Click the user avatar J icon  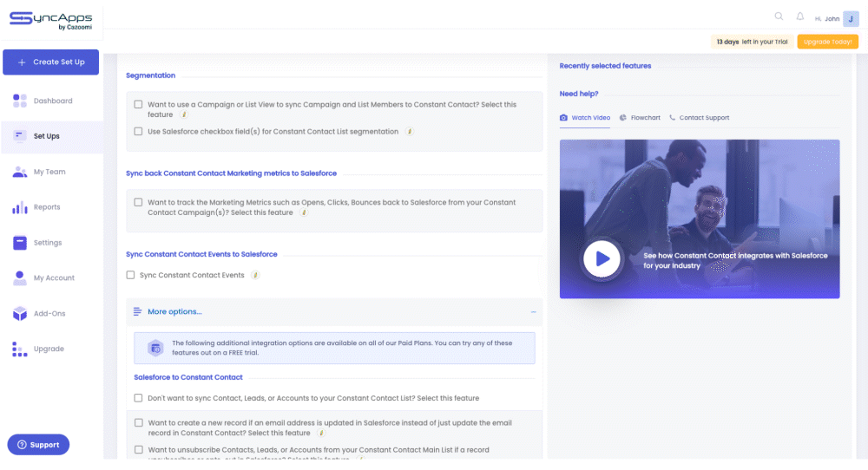click(850, 18)
